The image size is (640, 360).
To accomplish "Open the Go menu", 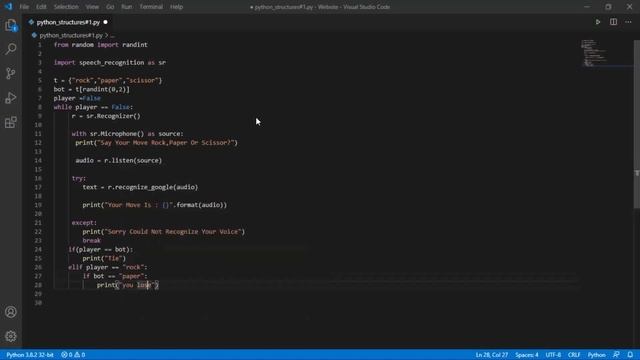I will click(x=110, y=7).
